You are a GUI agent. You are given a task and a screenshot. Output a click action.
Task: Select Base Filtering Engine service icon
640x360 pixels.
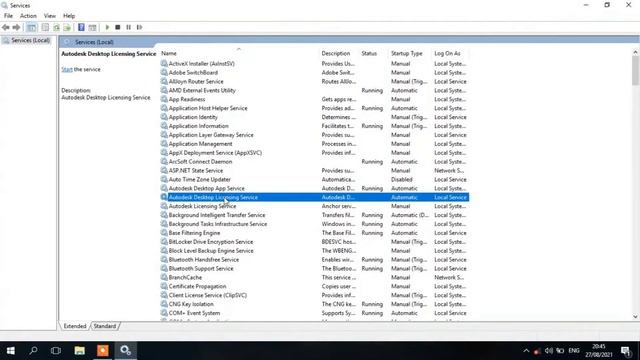(164, 233)
